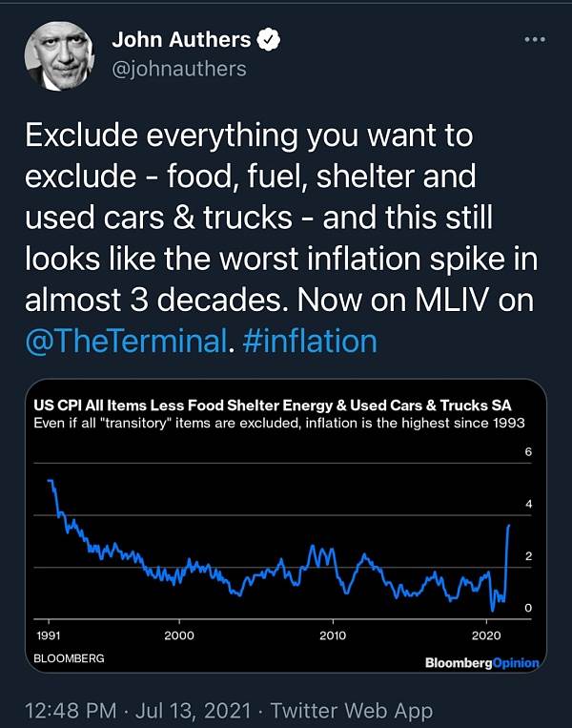The height and width of the screenshot is (728, 572).
Task: Open the Twitter Web App source link
Action: tap(352, 711)
